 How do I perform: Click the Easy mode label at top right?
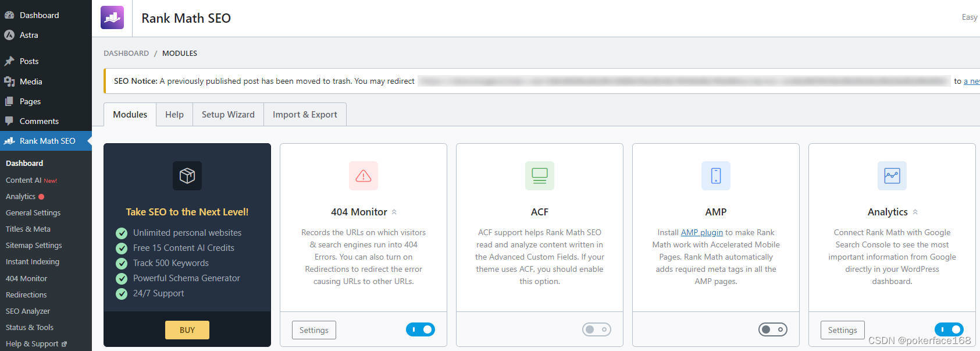point(970,17)
